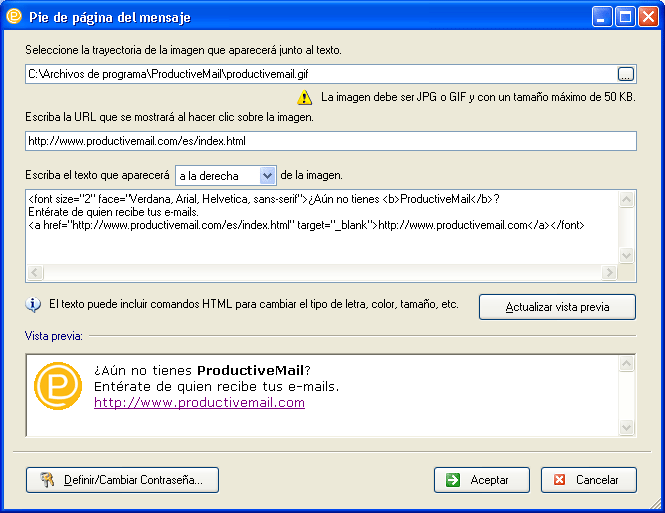Click 'El texto puede incluir comandos HTML' hint
The image size is (665, 513).
coord(254,304)
